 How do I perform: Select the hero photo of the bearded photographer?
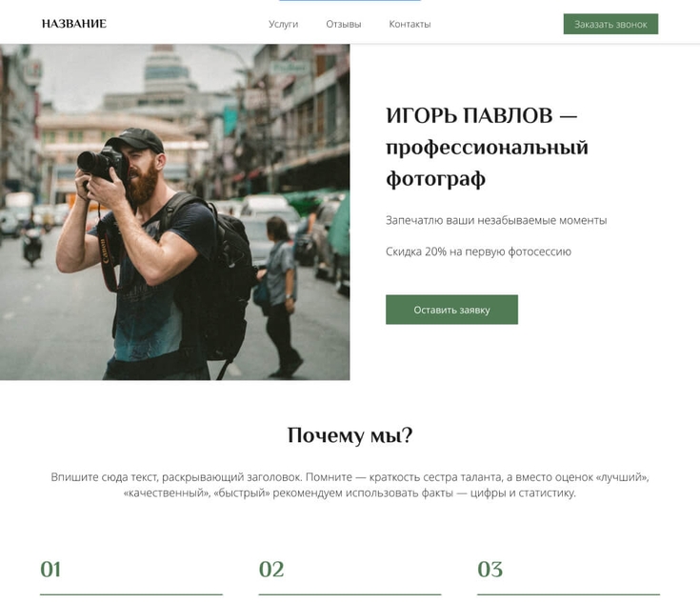pyautogui.click(x=175, y=212)
